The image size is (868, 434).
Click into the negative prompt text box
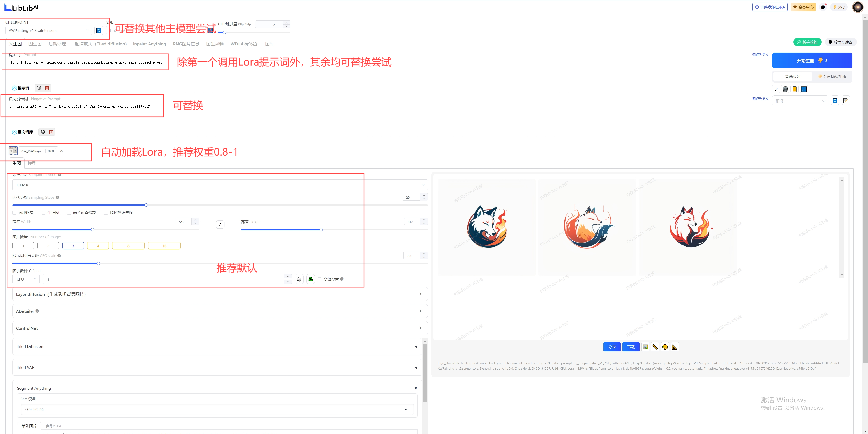click(389, 114)
